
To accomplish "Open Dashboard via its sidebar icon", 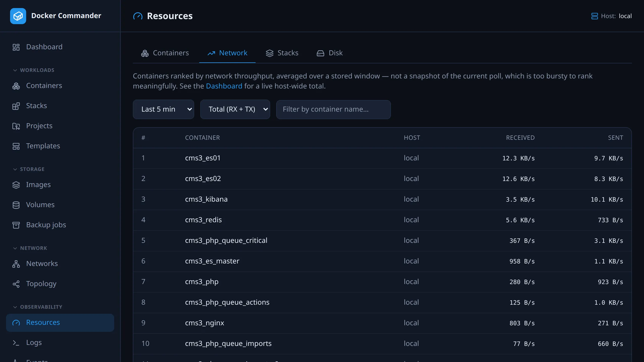I will point(16,47).
